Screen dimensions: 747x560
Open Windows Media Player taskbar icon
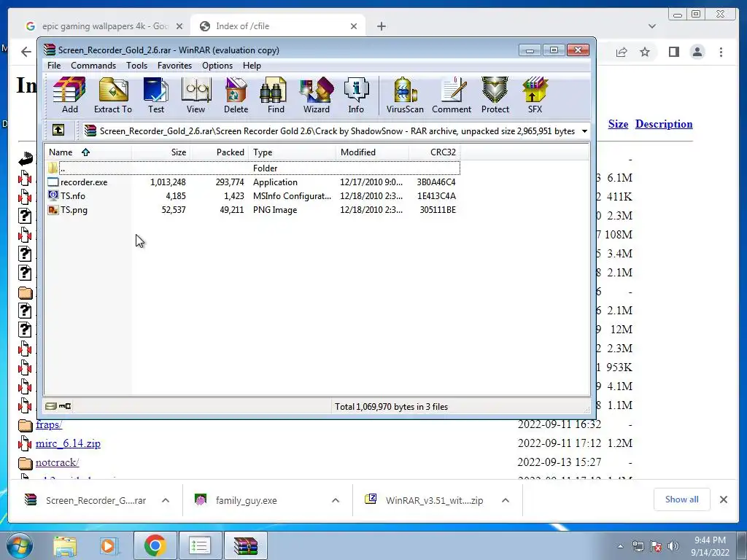tap(108, 545)
